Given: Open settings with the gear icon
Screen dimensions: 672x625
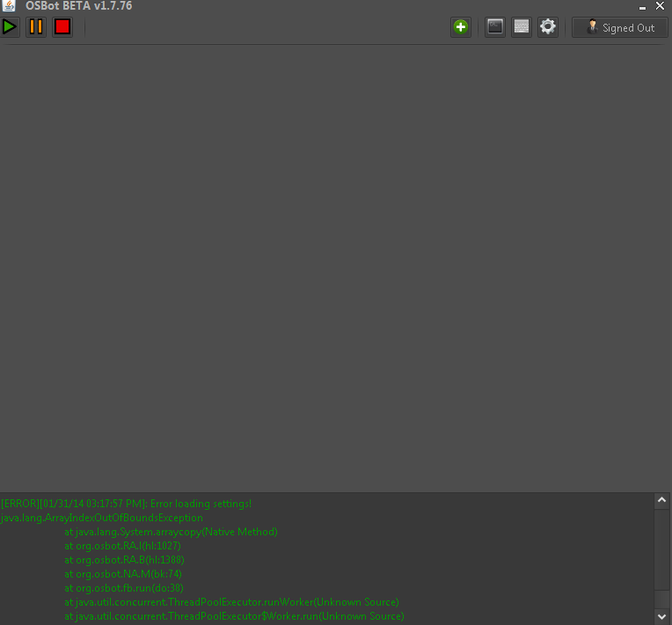Looking at the screenshot, I should click(x=548, y=27).
